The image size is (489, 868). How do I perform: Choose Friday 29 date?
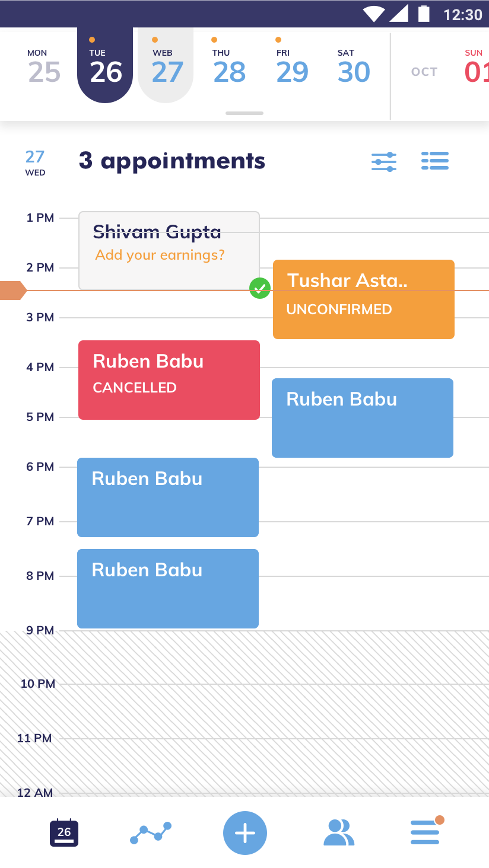point(292,66)
